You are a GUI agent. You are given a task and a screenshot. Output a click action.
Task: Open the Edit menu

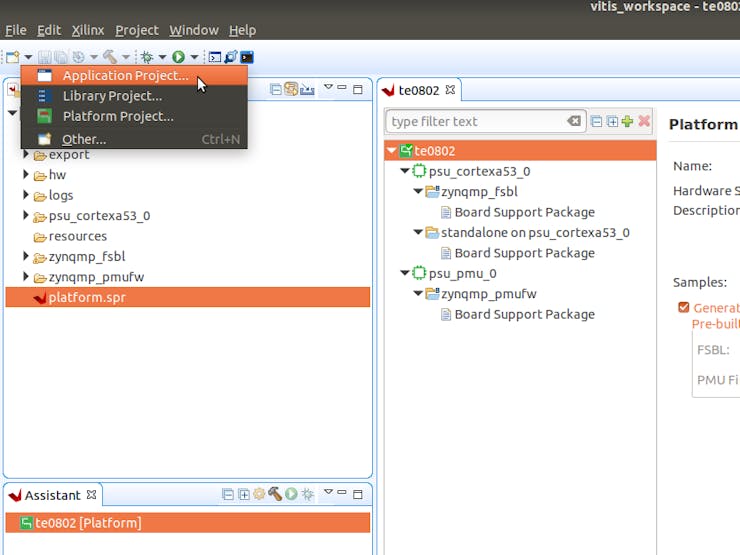pyautogui.click(x=49, y=30)
